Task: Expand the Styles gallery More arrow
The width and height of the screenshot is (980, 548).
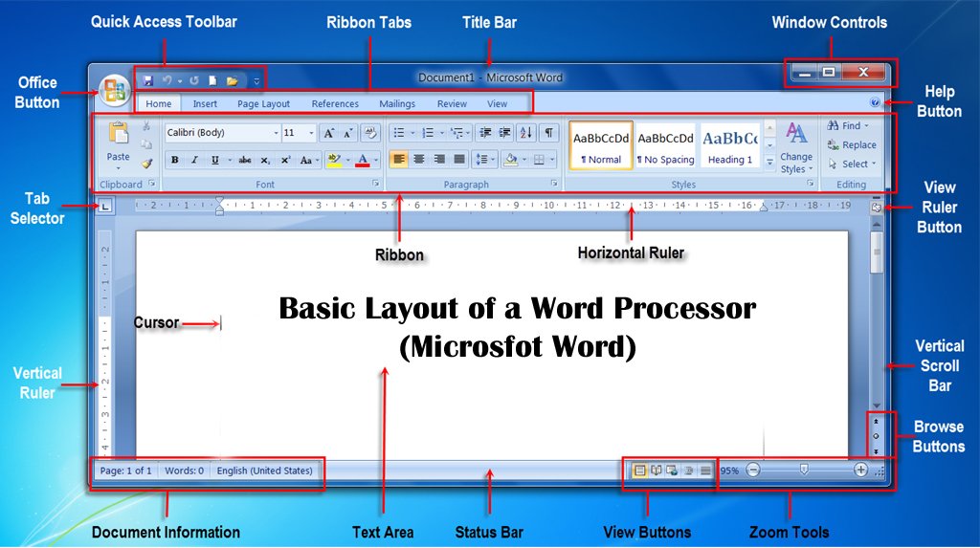Action: tap(770, 162)
